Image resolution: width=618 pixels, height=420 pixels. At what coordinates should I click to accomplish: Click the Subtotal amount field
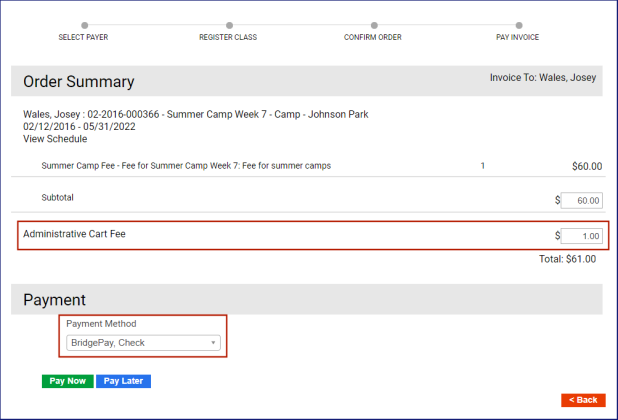coord(581,200)
